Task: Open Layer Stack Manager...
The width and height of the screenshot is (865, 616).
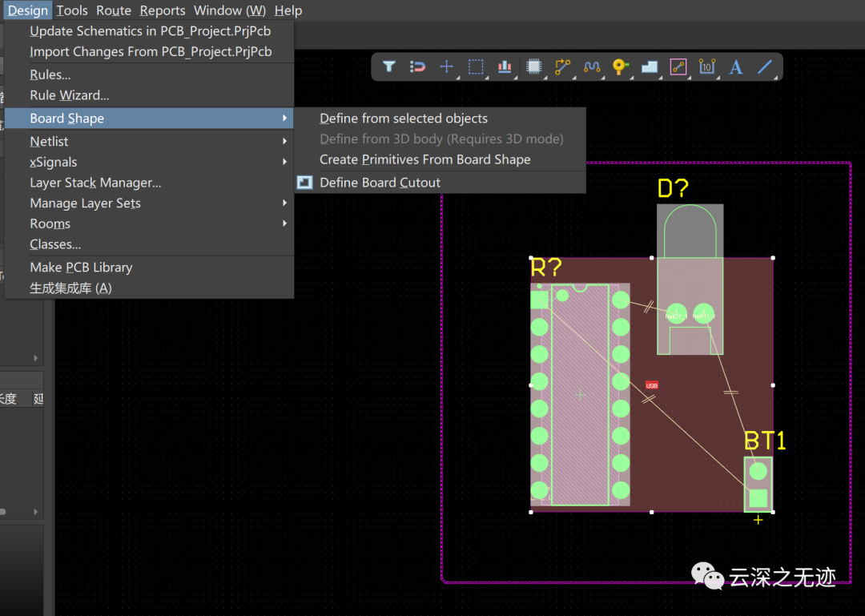Action: pyautogui.click(x=149, y=182)
